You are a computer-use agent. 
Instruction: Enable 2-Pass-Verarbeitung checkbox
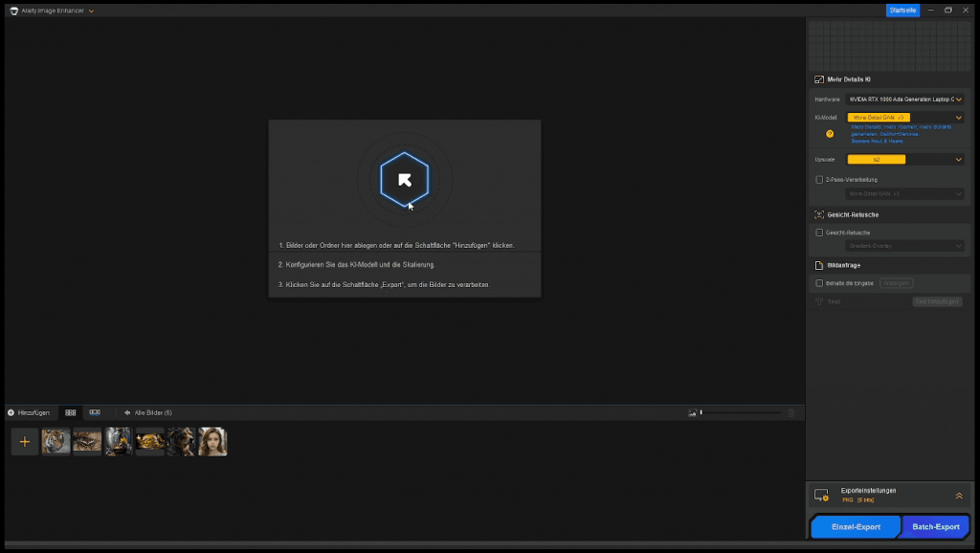pyautogui.click(x=819, y=179)
